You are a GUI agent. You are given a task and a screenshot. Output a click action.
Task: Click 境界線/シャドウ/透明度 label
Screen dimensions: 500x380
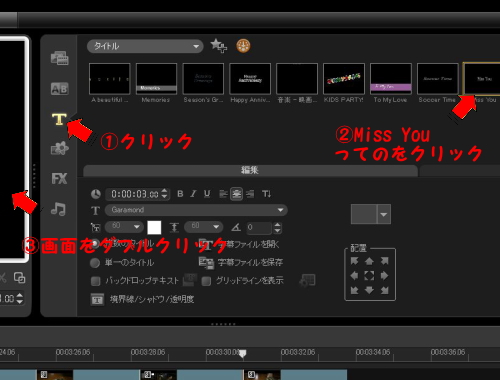[x=152, y=299]
